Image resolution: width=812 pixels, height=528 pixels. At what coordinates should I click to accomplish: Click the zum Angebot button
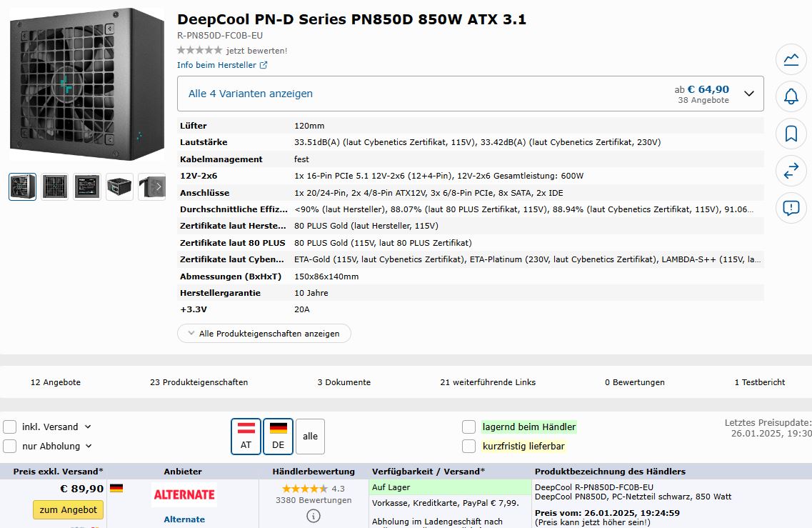[x=69, y=510]
